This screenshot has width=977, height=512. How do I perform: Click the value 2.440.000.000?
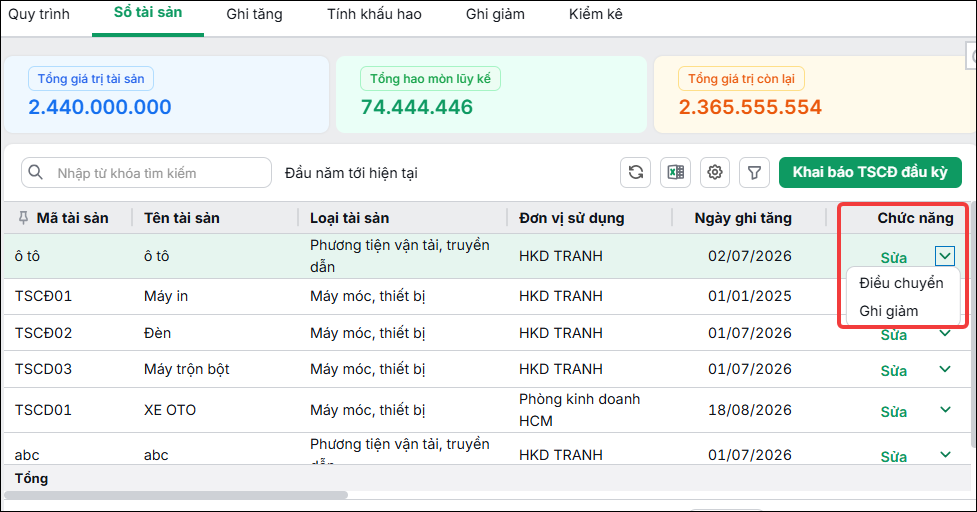tap(100, 107)
